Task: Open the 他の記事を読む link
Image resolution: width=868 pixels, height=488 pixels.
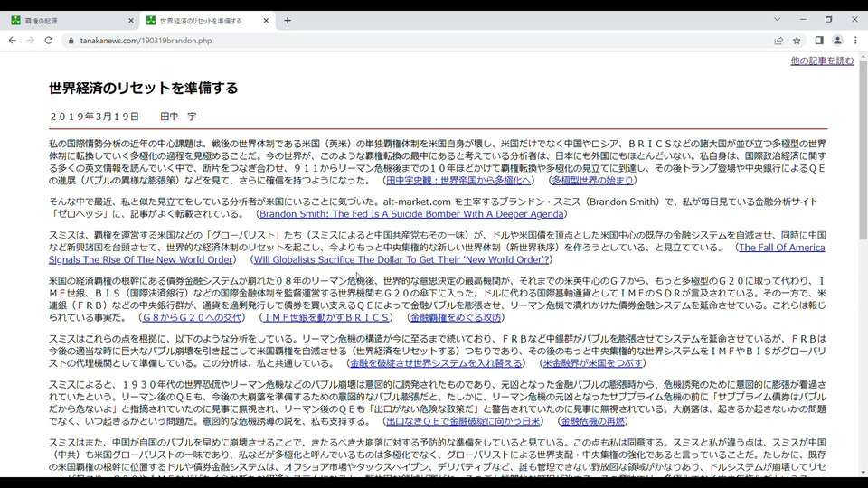Action: (822, 61)
